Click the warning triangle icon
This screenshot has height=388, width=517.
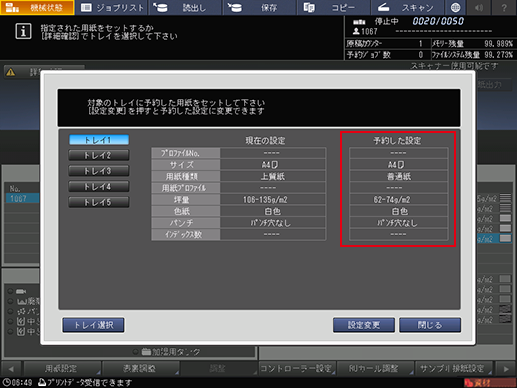(11, 72)
